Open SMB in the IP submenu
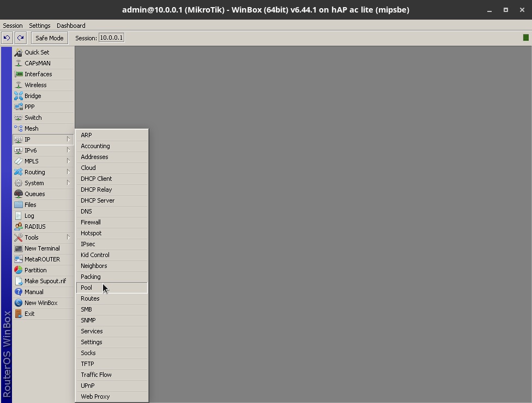Image resolution: width=532 pixels, height=403 pixels. click(x=112, y=309)
